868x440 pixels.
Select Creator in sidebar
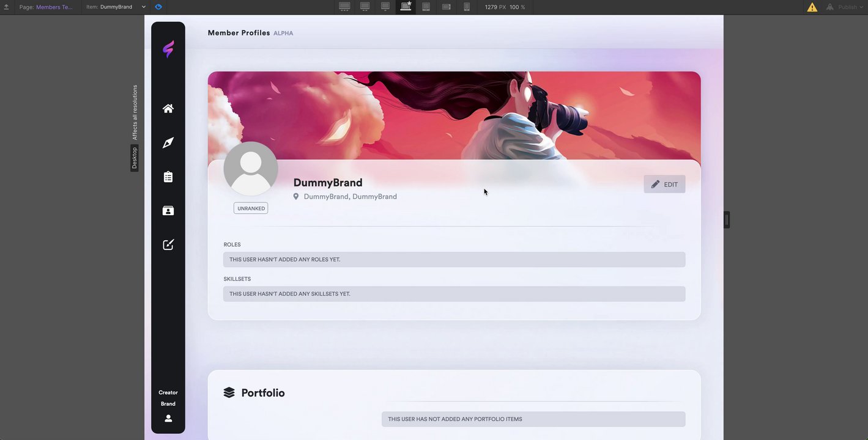tap(168, 392)
